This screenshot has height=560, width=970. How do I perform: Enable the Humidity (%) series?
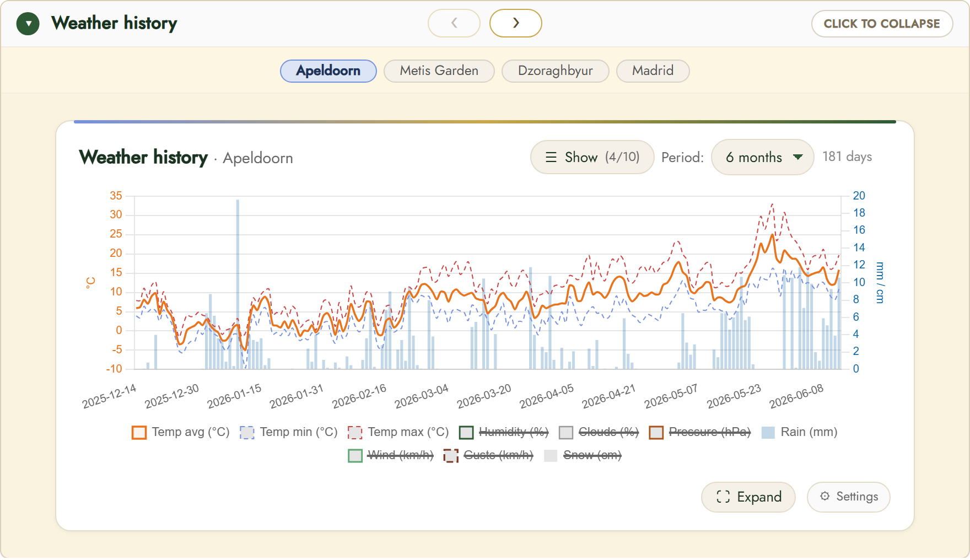coord(504,432)
